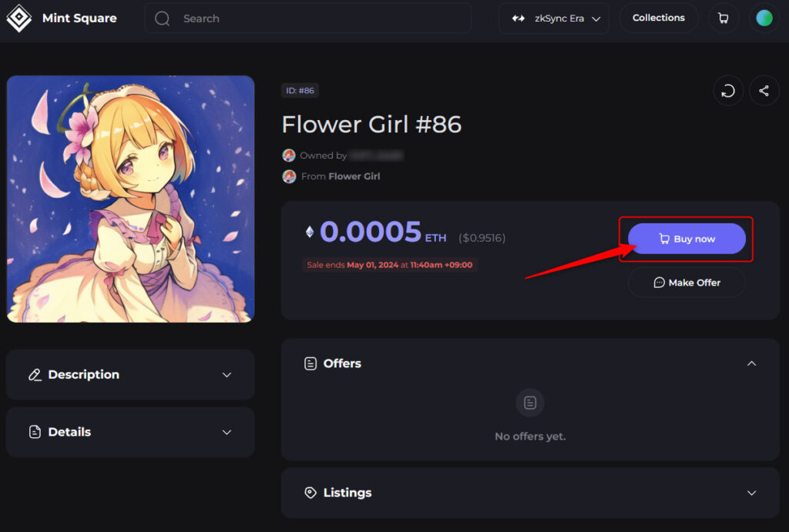Open the user profile avatar
The height and width of the screenshot is (532, 789).
[x=764, y=18]
